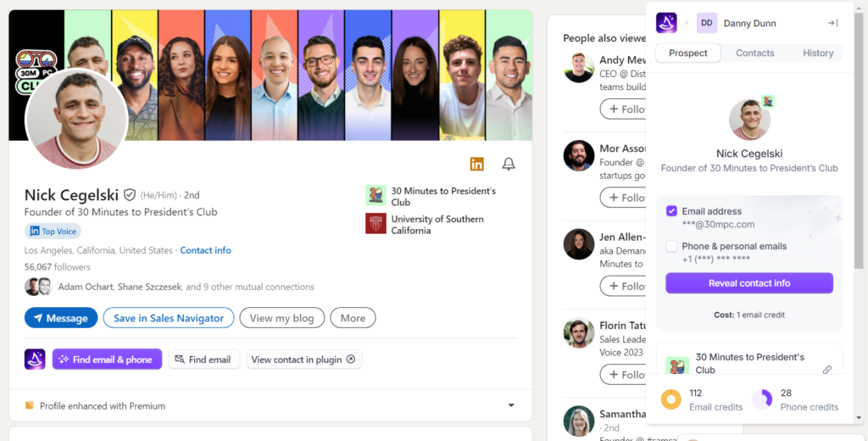This screenshot has height=441, width=868.
Task: Click the LinkedIn Top Voice badge
Action: (53, 231)
